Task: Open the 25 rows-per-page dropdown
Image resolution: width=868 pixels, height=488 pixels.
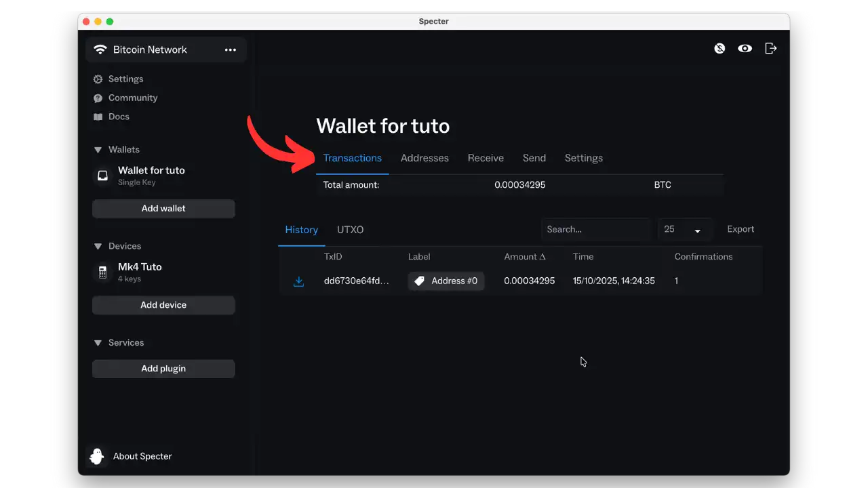Action: 685,230
